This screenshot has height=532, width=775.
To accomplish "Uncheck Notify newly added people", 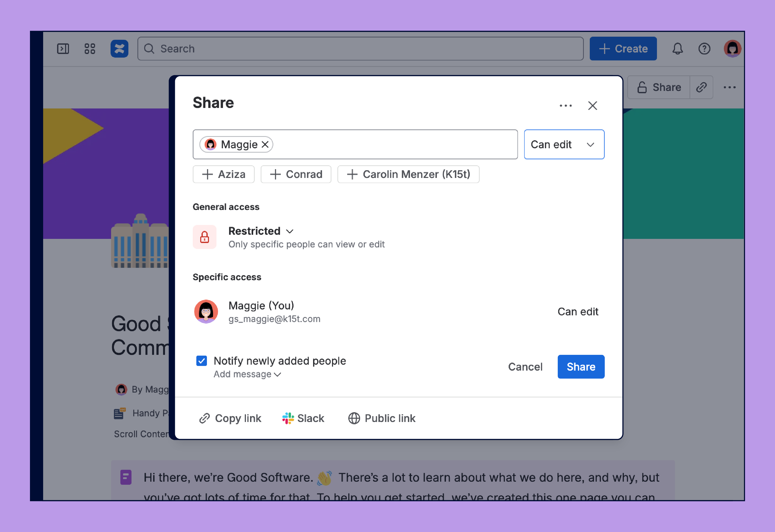I will point(202,361).
